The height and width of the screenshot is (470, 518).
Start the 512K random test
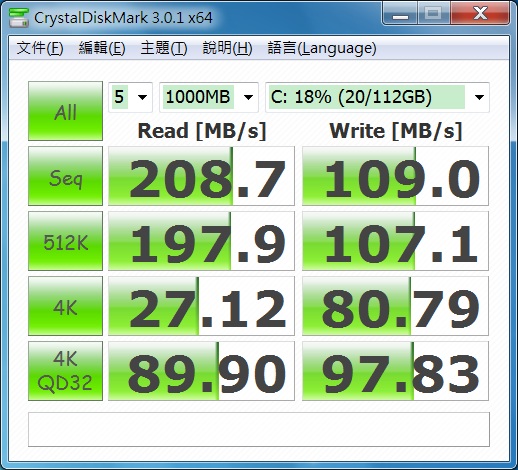coord(65,241)
